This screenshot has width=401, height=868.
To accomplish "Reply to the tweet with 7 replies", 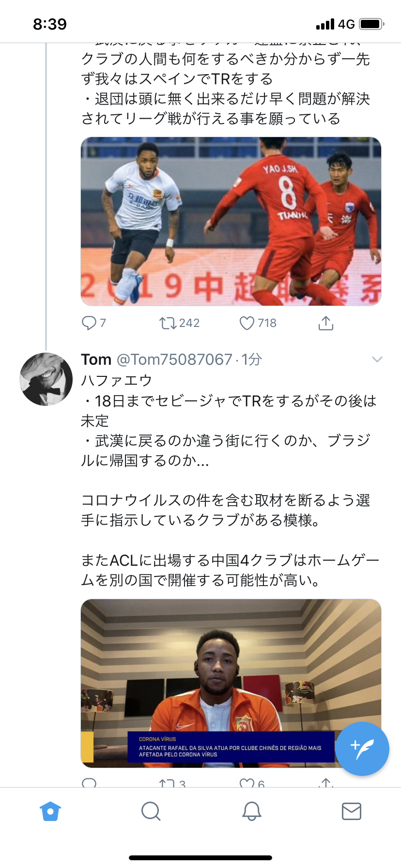I will coord(89,323).
